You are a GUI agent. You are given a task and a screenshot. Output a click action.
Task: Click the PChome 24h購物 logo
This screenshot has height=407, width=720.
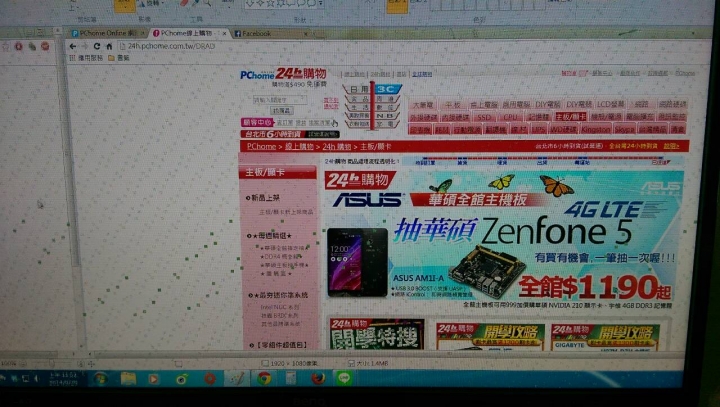[283, 74]
